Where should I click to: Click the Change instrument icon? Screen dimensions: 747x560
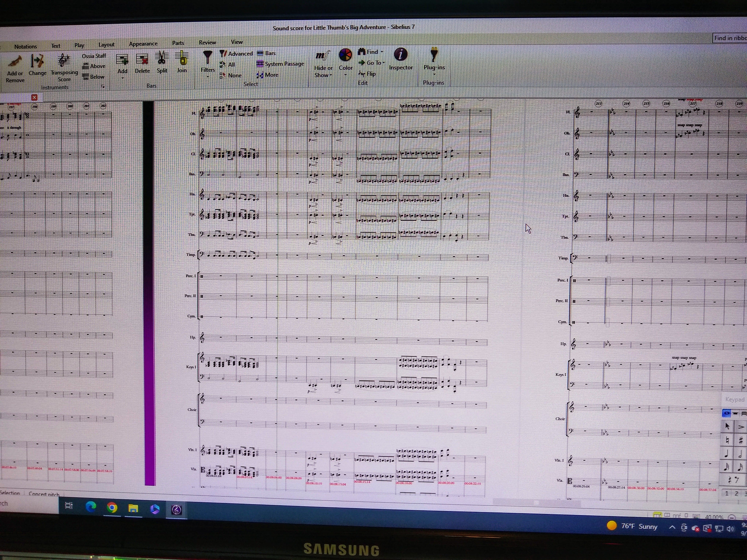(x=37, y=61)
